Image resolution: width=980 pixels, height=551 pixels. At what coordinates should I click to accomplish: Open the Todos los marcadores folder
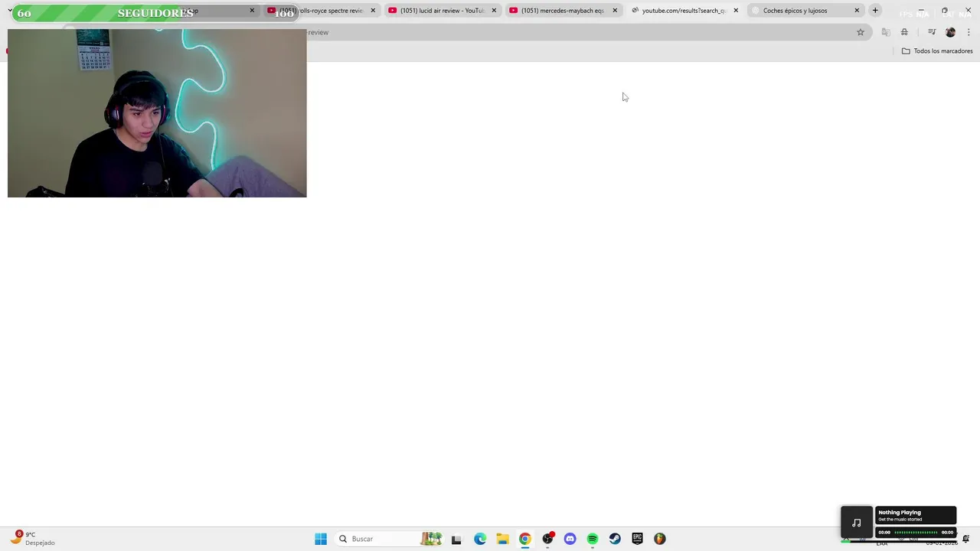[x=937, y=51]
